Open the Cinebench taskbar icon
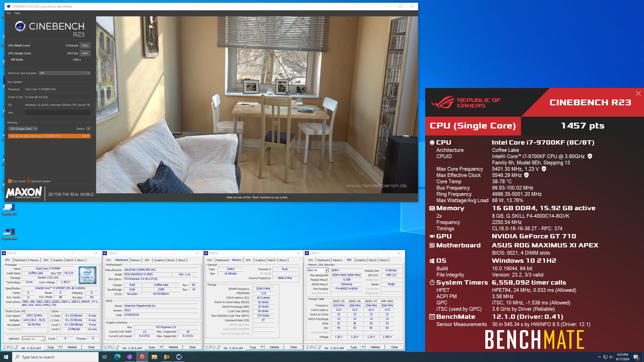The width and height of the screenshot is (644, 362). [x=179, y=357]
